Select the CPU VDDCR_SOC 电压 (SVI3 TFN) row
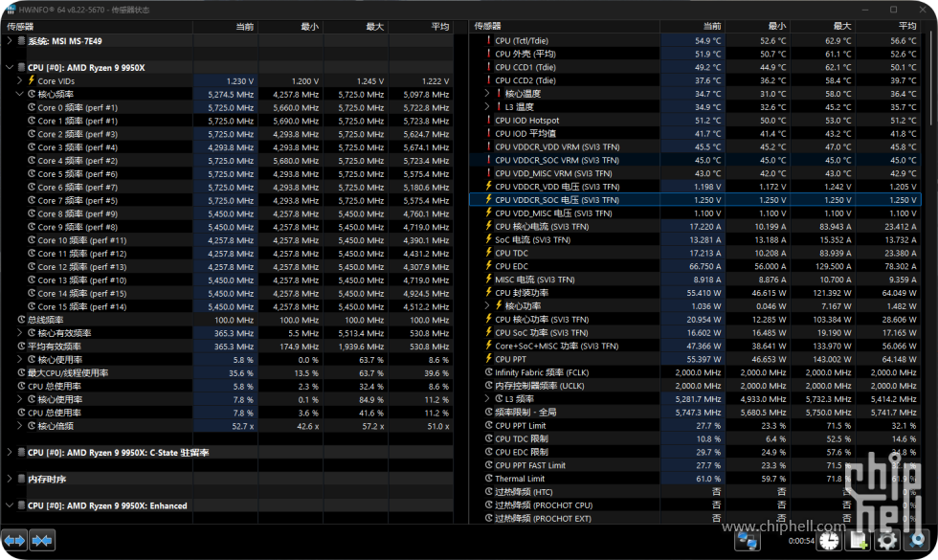Image resolution: width=938 pixels, height=560 pixels. tap(695, 200)
